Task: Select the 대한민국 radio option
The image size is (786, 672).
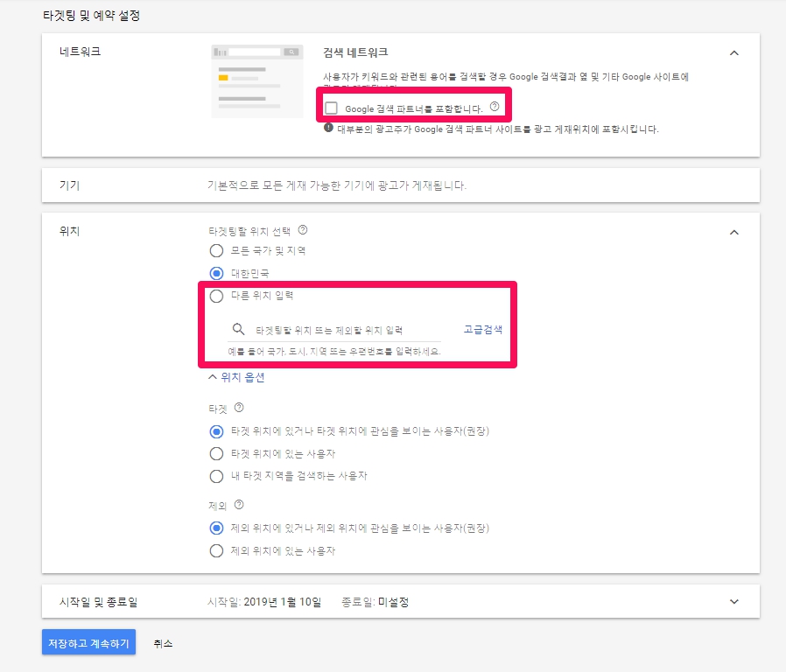Action: click(x=216, y=273)
